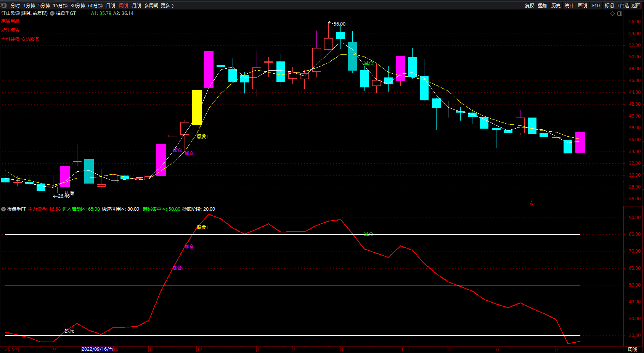
Task: Open the 操盘手GT indicator dropdown arrow
Action: [52, 13]
